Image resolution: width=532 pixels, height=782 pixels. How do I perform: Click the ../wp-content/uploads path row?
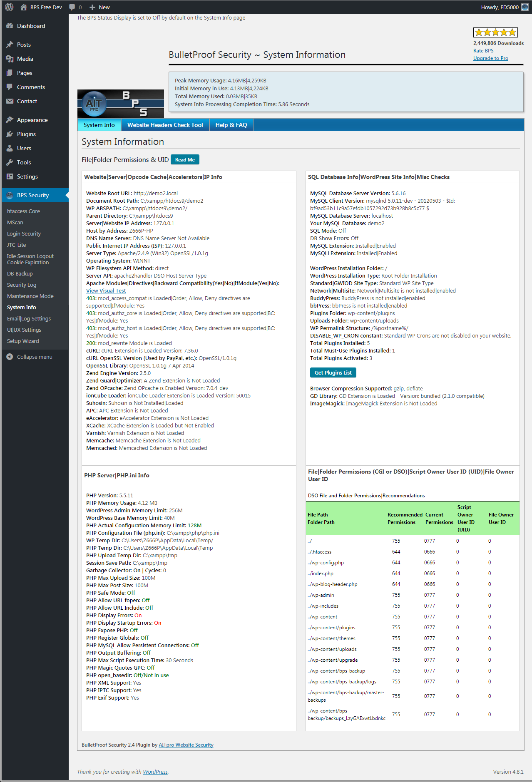412,649
